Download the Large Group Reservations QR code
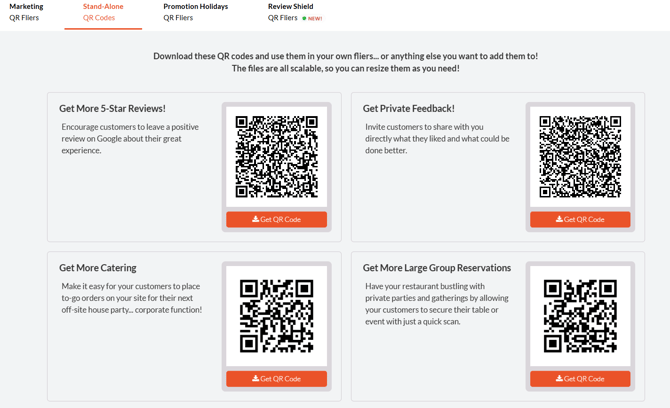 [580, 379]
